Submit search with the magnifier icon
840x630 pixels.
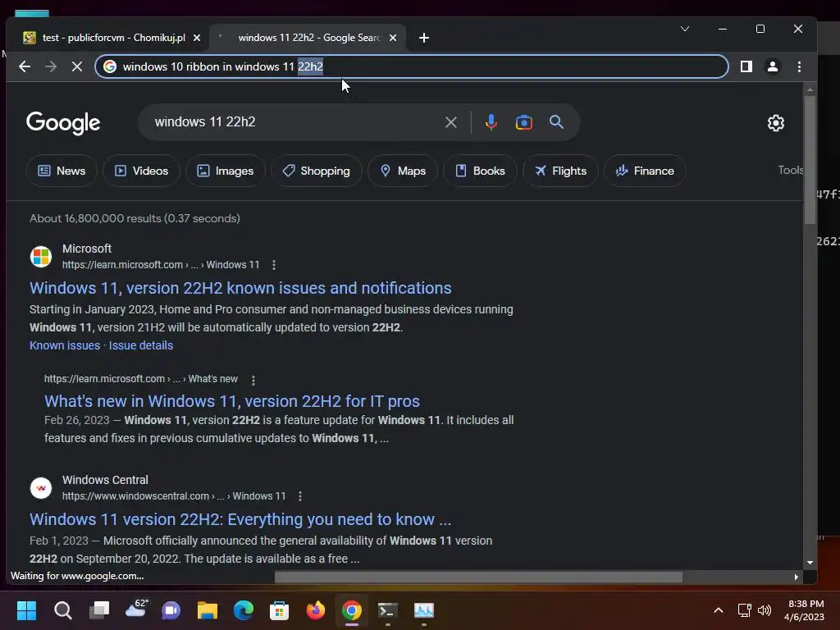[x=557, y=122]
